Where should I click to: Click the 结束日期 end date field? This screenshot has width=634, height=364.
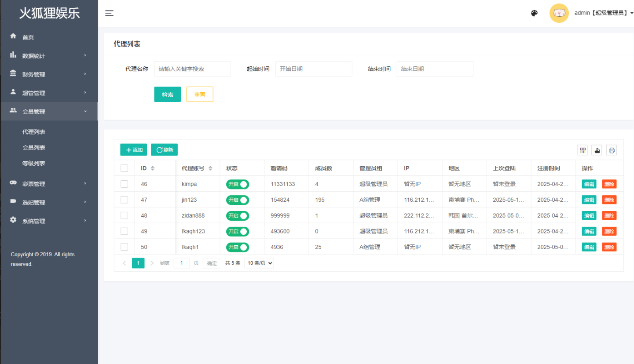coord(435,69)
